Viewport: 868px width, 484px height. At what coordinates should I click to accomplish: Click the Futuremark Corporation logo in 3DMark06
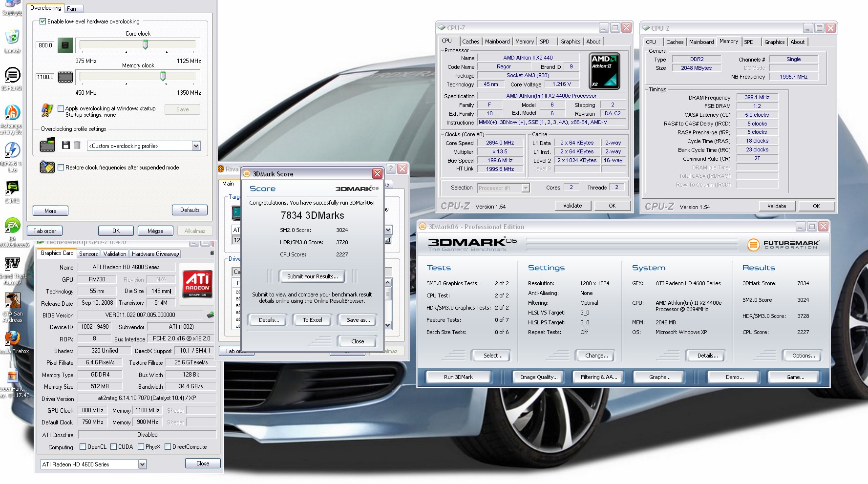click(783, 244)
